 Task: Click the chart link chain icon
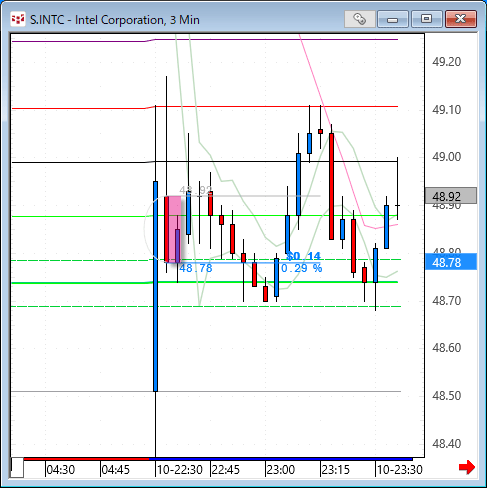(359, 19)
